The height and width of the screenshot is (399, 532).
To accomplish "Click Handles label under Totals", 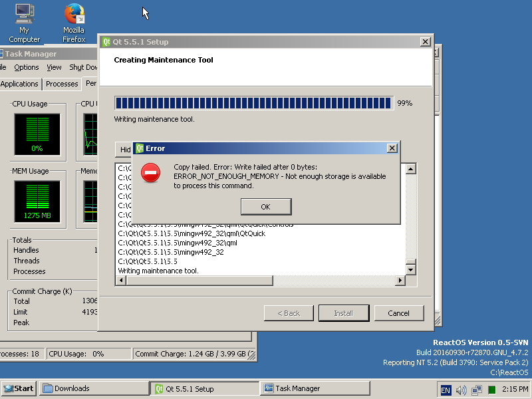I will [26, 250].
